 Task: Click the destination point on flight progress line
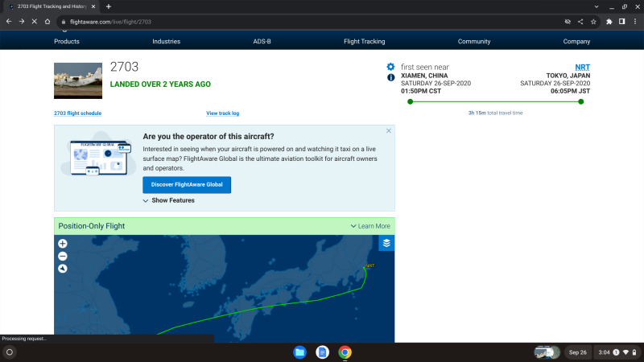[x=580, y=102]
